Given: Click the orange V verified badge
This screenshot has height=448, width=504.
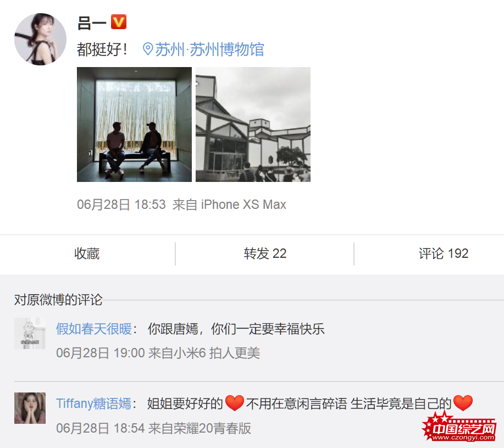Looking at the screenshot, I should point(119,22).
